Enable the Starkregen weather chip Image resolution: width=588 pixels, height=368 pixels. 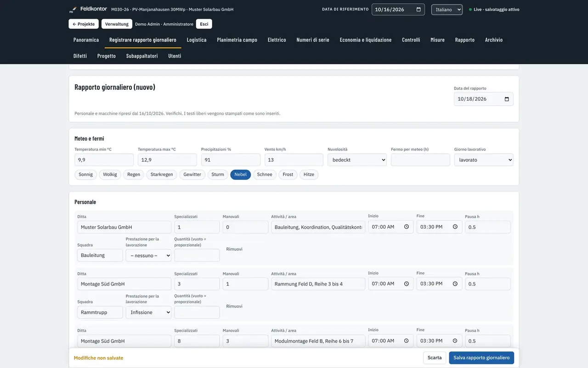click(x=162, y=175)
